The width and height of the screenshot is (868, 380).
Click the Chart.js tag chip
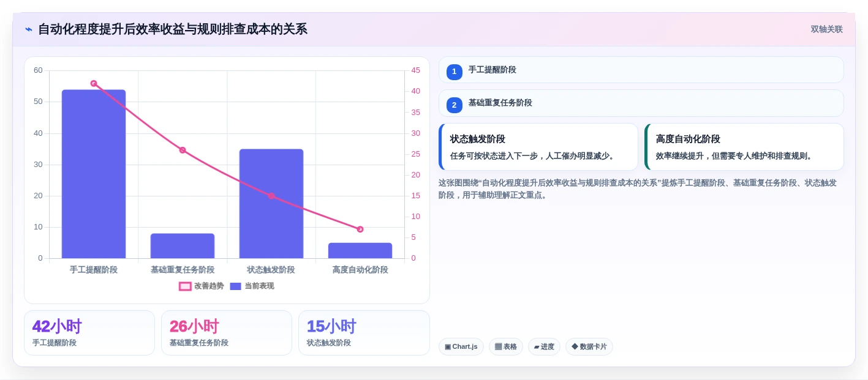point(461,347)
